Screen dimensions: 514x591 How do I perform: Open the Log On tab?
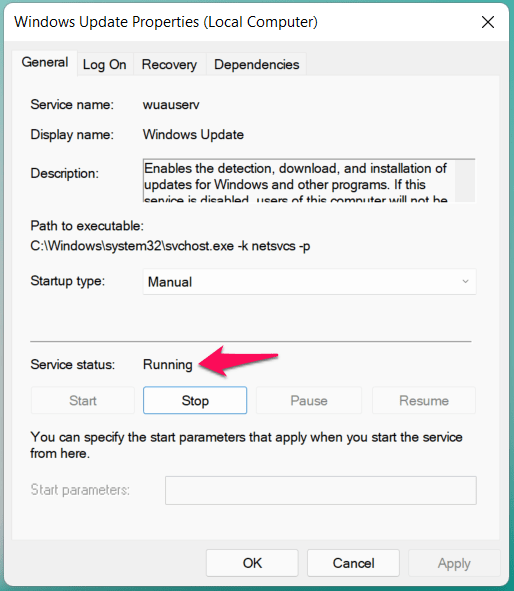coord(105,64)
